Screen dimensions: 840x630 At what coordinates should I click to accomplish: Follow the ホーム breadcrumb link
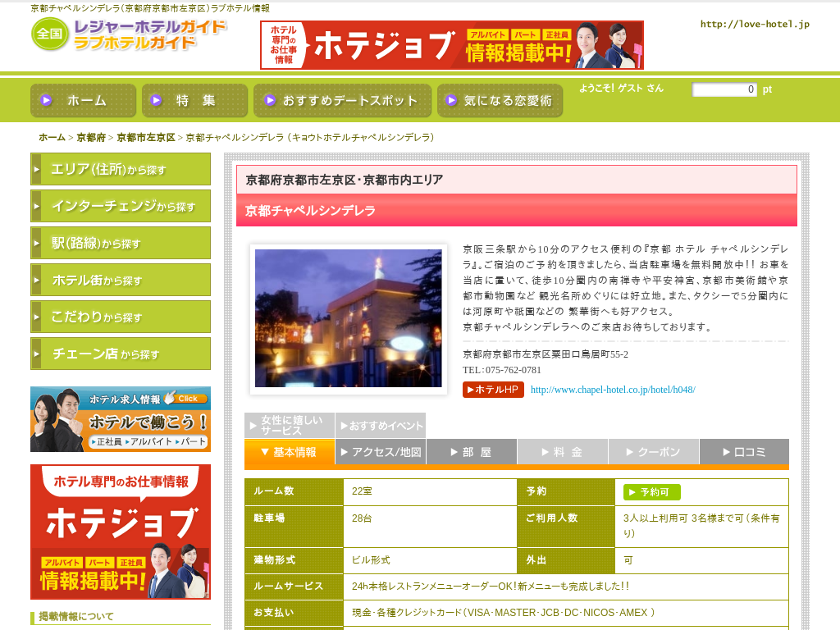tap(52, 138)
